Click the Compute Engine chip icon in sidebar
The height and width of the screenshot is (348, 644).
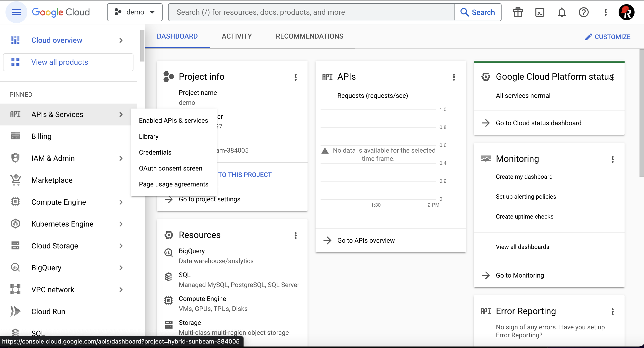point(15,202)
